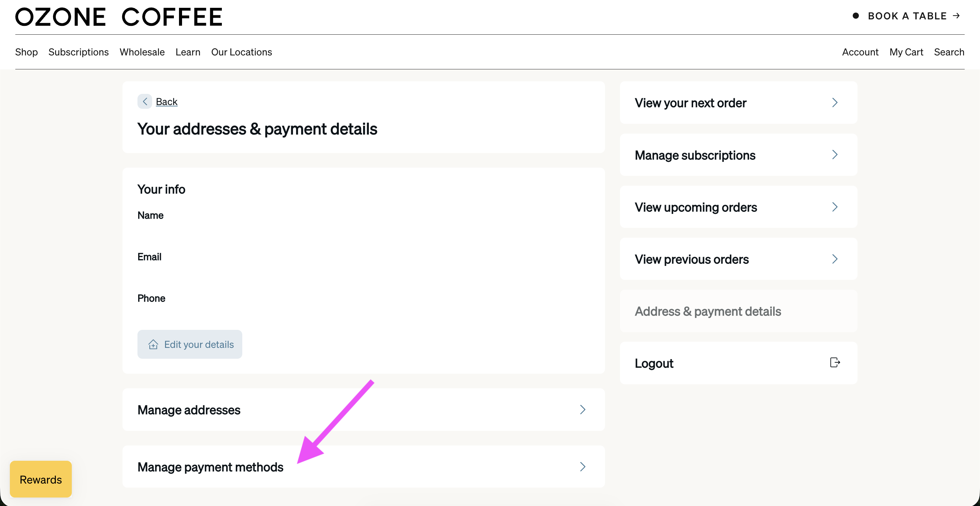Expand Manage addresses via its chevron
The width and height of the screenshot is (980, 506).
[583, 409]
